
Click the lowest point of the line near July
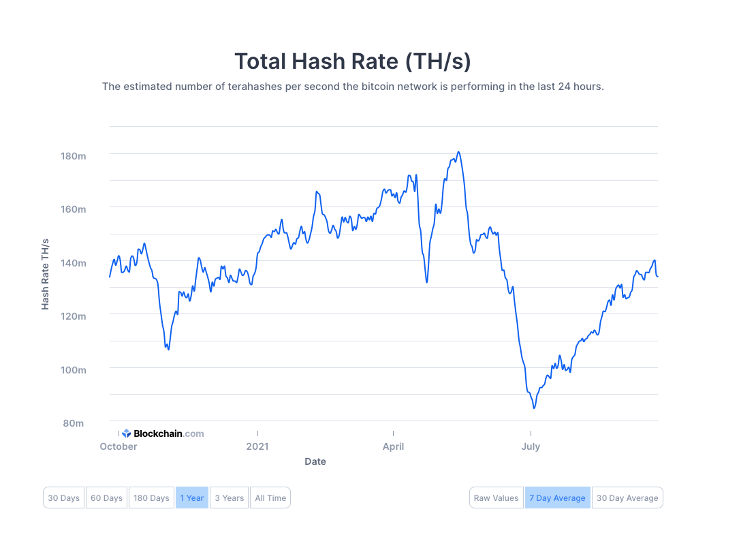point(534,408)
